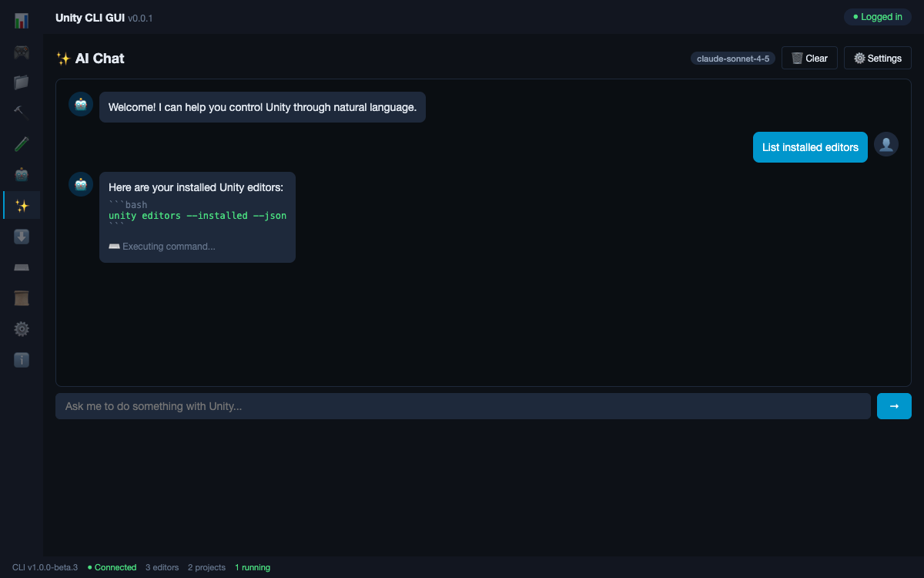Open the gear settings sidebar icon
This screenshot has width=924, height=578.
[22, 329]
